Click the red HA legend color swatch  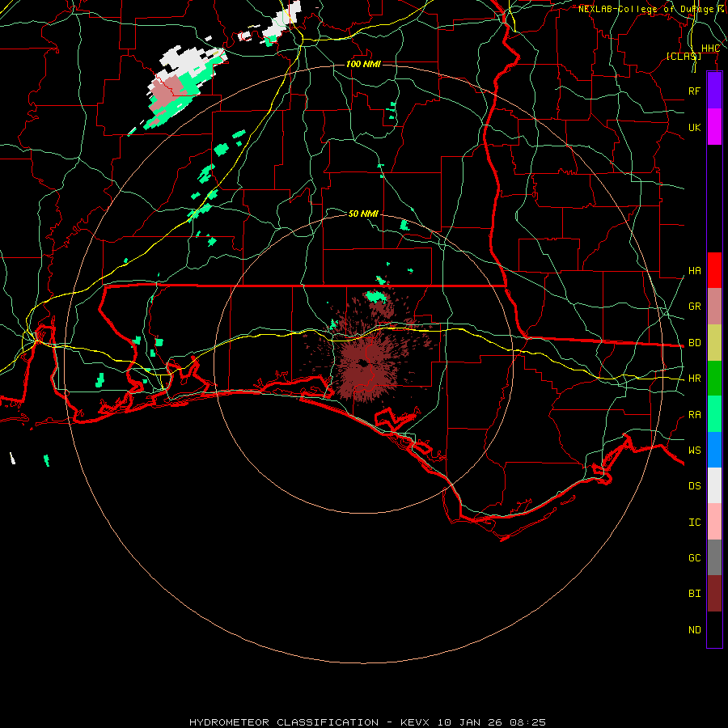click(714, 270)
